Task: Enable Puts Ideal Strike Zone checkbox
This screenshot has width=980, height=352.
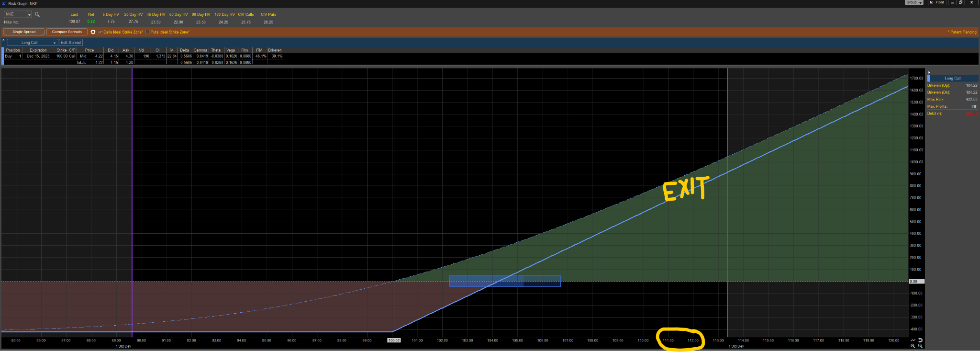Action: (147, 32)
